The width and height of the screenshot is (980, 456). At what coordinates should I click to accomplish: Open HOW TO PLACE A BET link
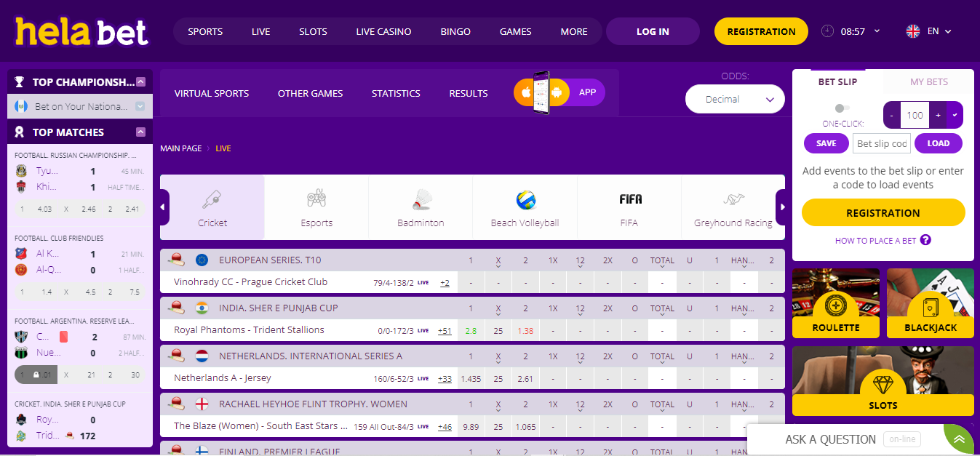pyautogui.click(x=875, y=241)
